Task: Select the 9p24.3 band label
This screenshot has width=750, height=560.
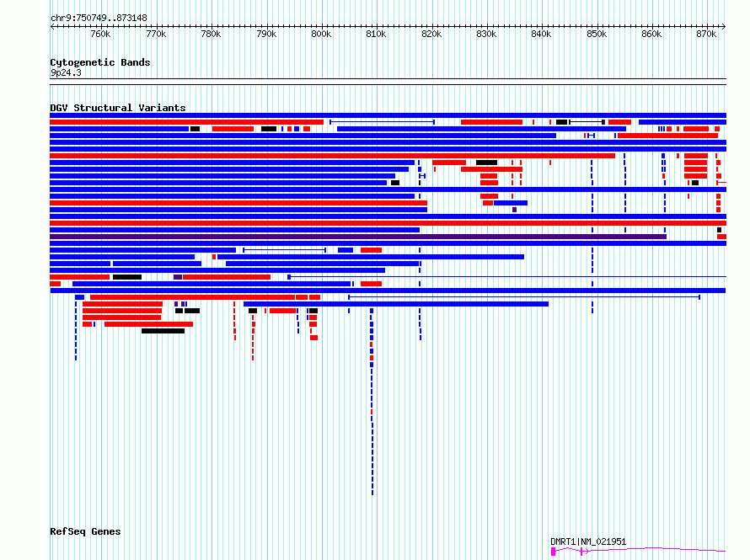Action: pos(66,72)
